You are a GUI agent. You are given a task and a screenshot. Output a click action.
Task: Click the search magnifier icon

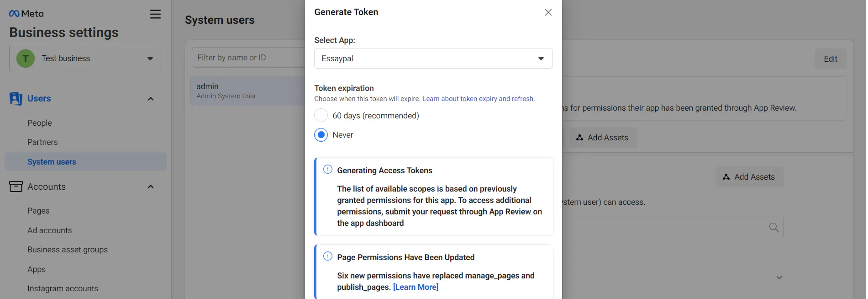click(773, 227)
